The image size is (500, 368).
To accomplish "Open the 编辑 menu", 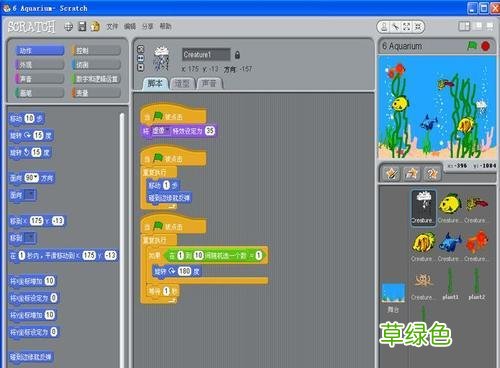I will [130, 26].
